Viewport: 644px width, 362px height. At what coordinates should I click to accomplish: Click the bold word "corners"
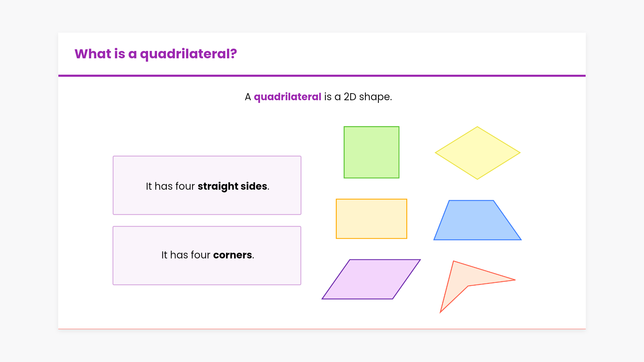(232, 255)
